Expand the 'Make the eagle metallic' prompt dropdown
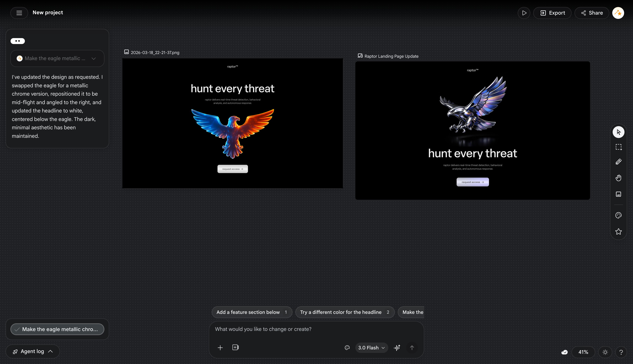 [57, 58]
